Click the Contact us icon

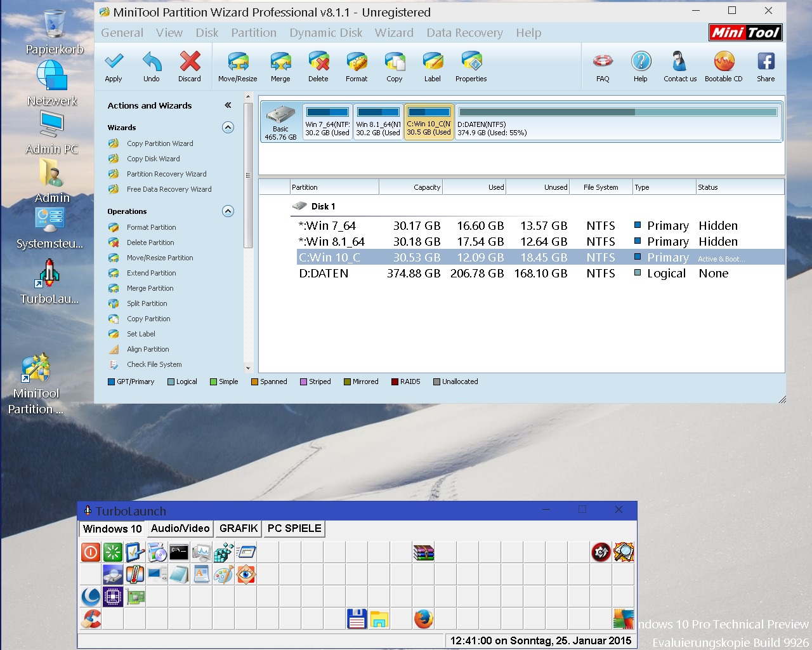[x=679, y=62]
